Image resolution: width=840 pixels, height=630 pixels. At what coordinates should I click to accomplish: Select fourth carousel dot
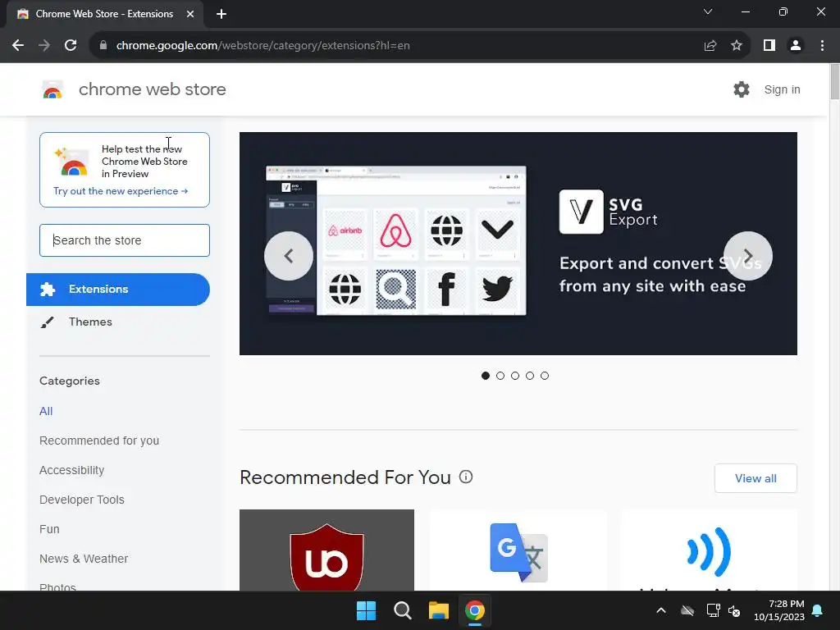[530, 376]
